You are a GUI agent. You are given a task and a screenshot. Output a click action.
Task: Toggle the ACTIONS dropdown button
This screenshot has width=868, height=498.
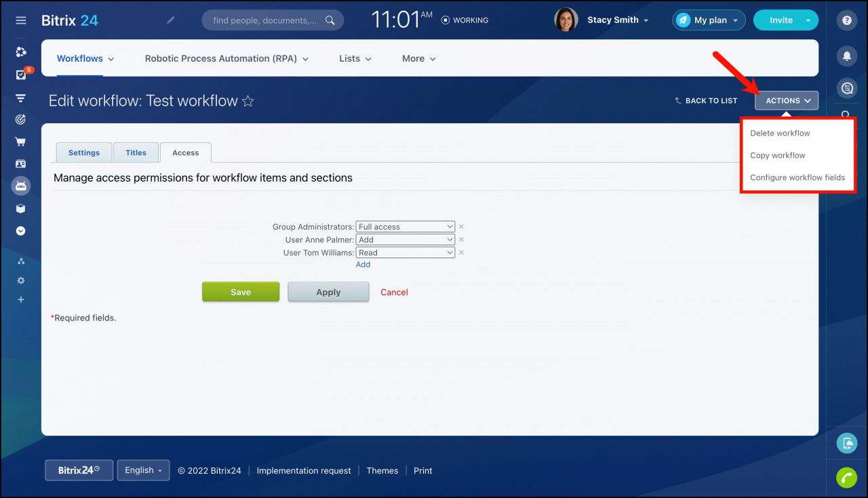787,100
